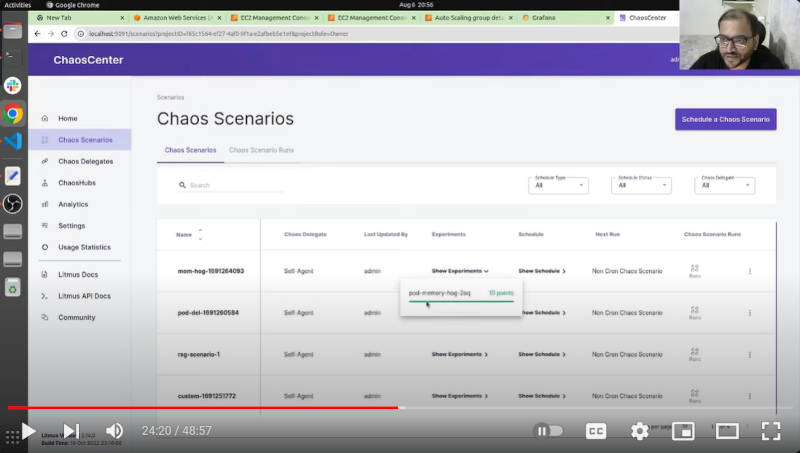Image resolution: width=800 pixels, height=453 pixels.
Task: Sort the table by Name arrows
Action: point(200,235)
